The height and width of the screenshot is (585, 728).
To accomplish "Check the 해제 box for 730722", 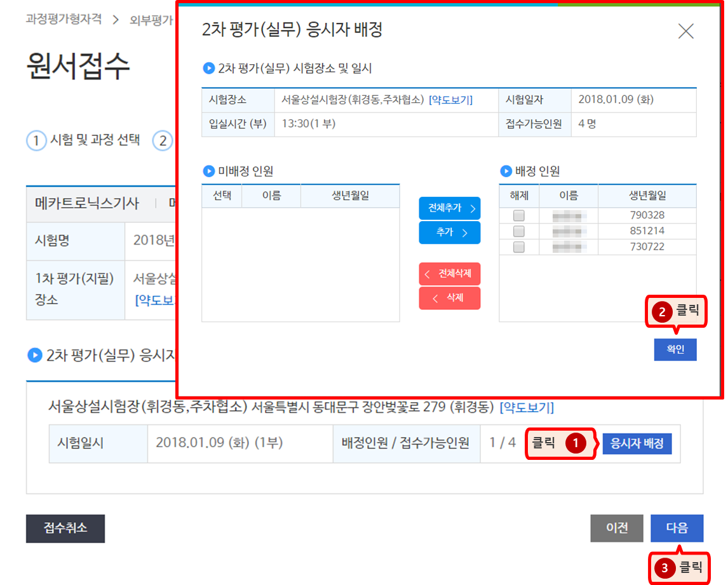I will click(518, 246).
